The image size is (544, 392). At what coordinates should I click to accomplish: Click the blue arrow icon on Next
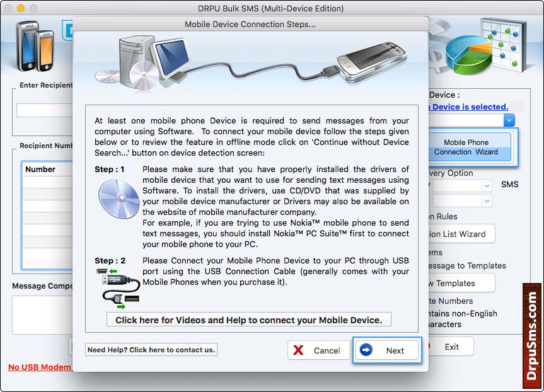366,350
